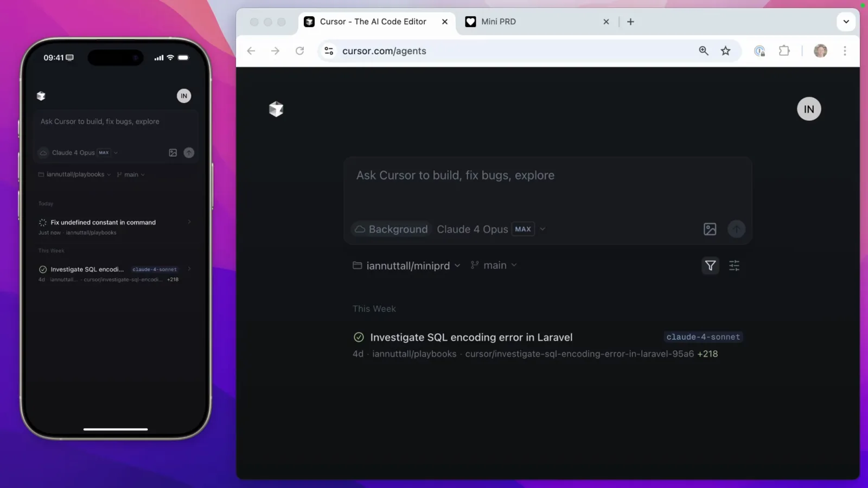
Task: Open the phone's iannuttall/playbooks repository dropdown
Action: pyautogui.click(x=74, y=175)
